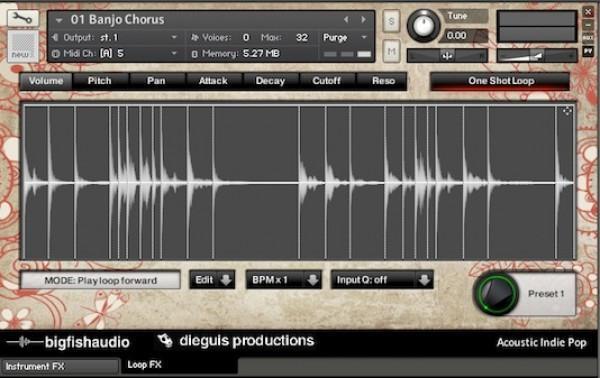Image resolution: width=600 pixels, height=378 pixels.
Task: Click the Preset 1 label
Action: point(546,294)
